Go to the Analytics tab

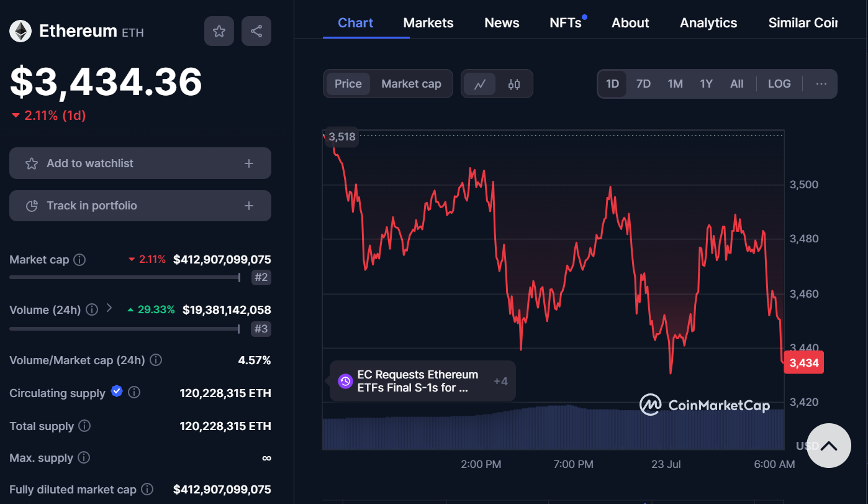pos(708,23)
